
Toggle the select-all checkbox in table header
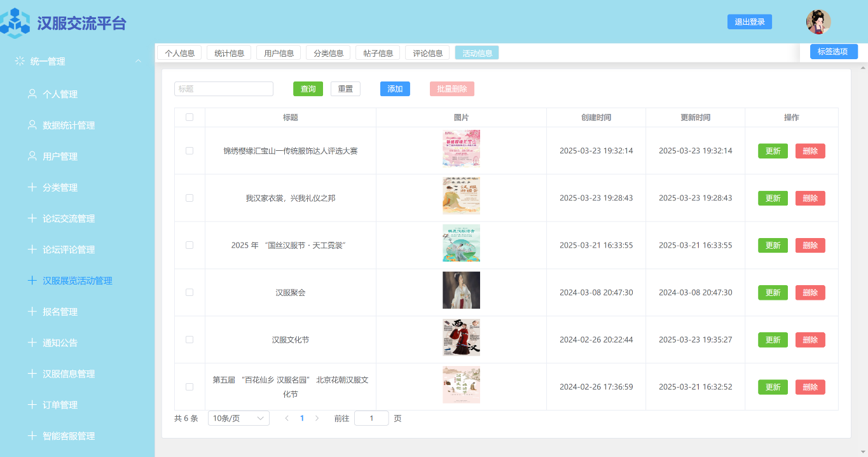(189, 117)
